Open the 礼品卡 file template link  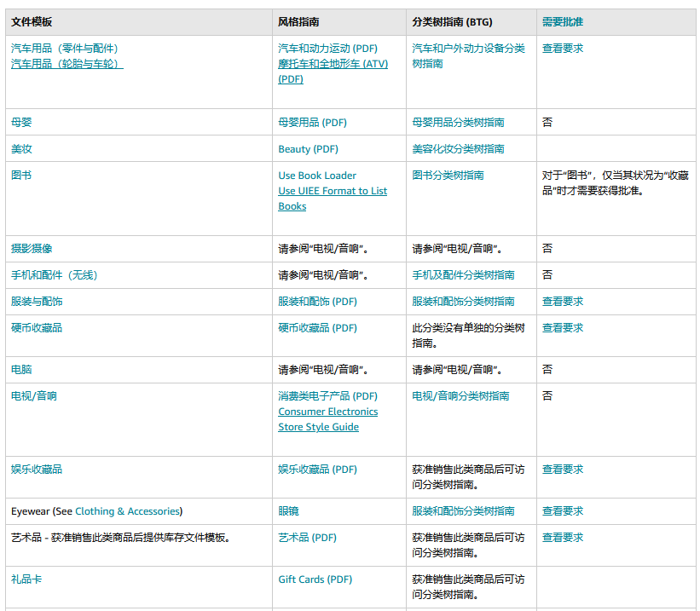[26, 579]
